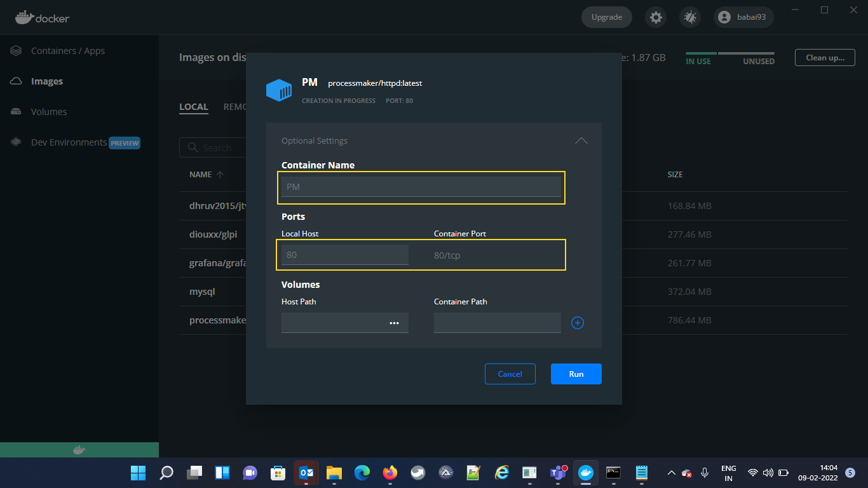Image resolution: width=868 pixels, height=488 pixels.
Task: Open Internet Explorer from taskbar
Action: tap(502, 473)
